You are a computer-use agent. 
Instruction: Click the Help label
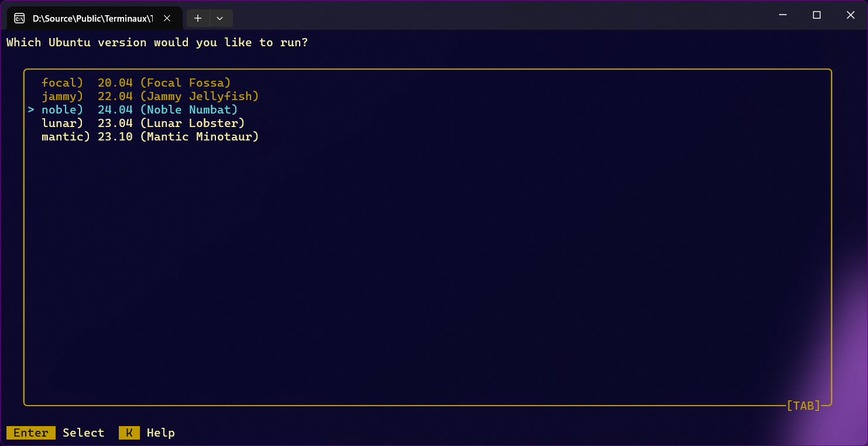160,433
